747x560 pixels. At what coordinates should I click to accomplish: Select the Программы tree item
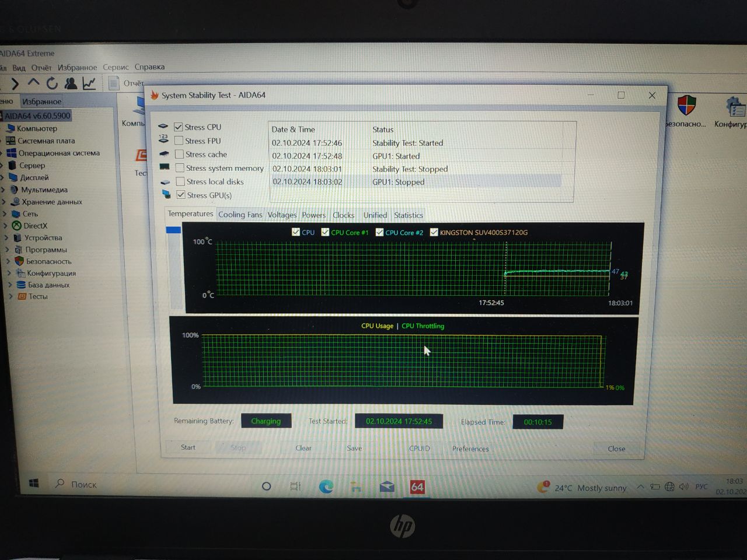coord(46,250)
